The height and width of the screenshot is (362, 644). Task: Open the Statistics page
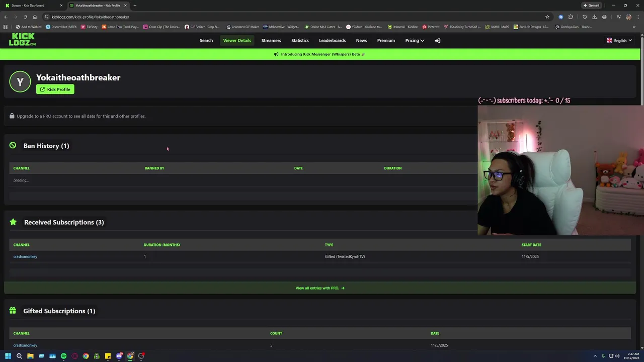(300, 41)
